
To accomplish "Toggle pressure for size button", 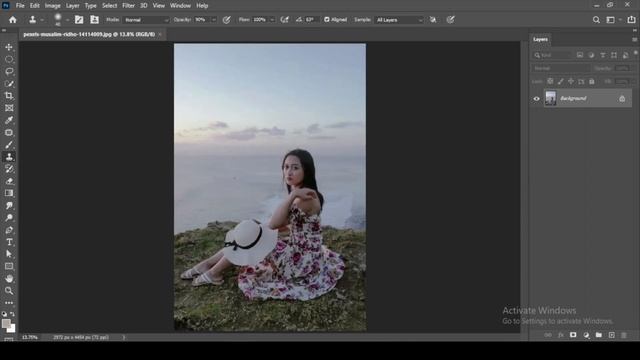I will 451,20.
